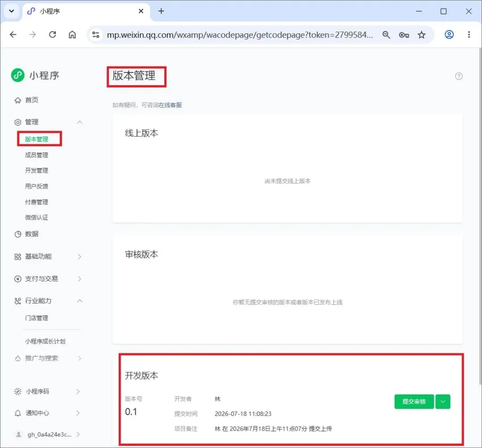Click the 通知中心 bell icon
482x448 pixels.
[x=17, y=413]
